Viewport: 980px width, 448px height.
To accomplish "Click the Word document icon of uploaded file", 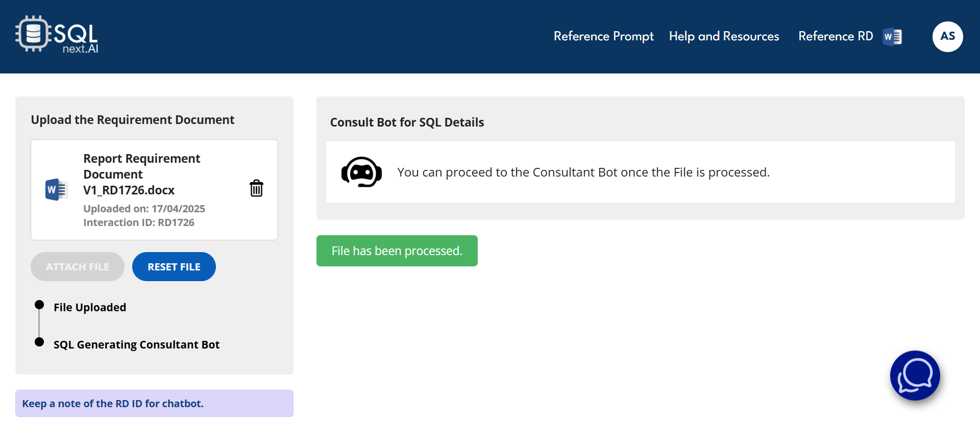I will [x=56, y=190].
